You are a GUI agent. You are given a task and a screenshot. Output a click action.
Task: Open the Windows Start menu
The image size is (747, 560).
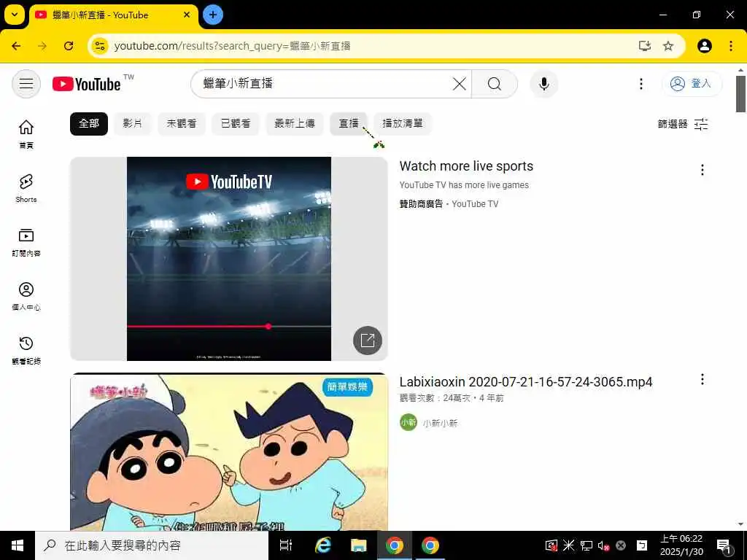(18, 545)
